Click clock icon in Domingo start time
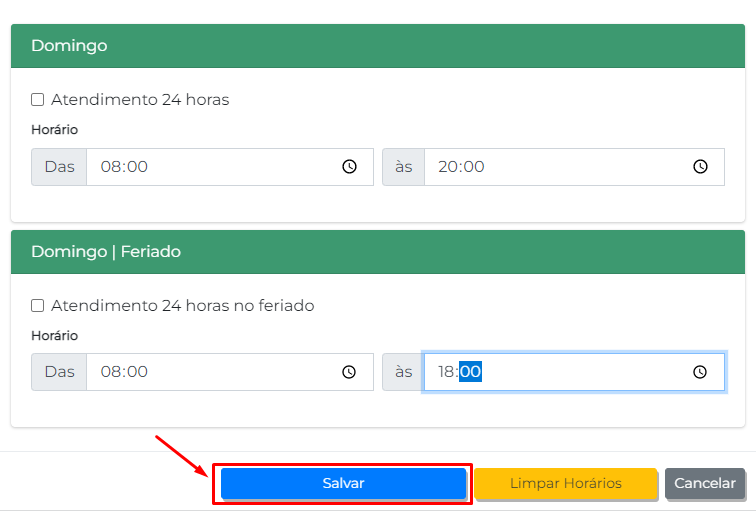 (x=350, y=167)
